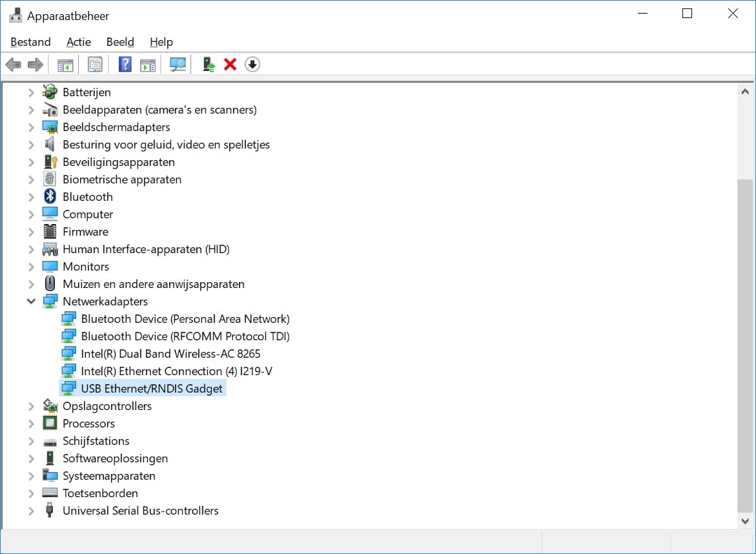756x554 pixels.
Task: Click the Opslagcontrollers icon
Action: tap(50, 405)
